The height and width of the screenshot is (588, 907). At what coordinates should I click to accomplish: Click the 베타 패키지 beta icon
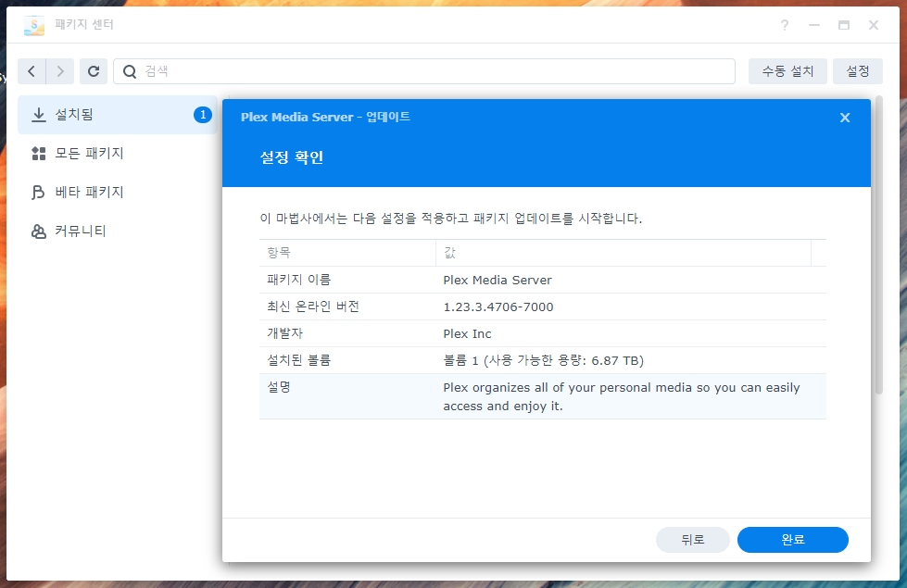pos(38,192)
